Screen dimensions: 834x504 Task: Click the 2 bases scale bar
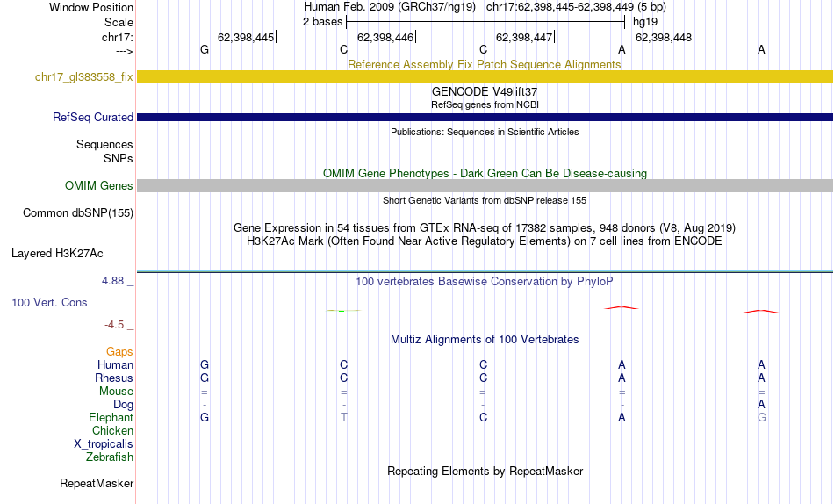tap(485, 22)
